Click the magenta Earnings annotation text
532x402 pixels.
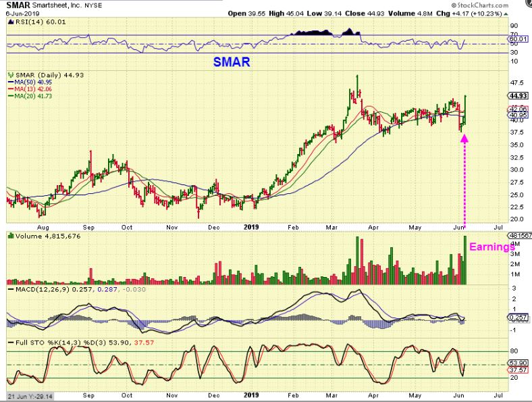tap(491, 247)
